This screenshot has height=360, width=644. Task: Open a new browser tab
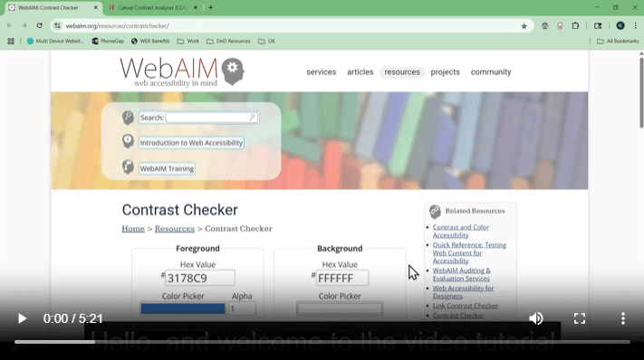pos(211,7)
